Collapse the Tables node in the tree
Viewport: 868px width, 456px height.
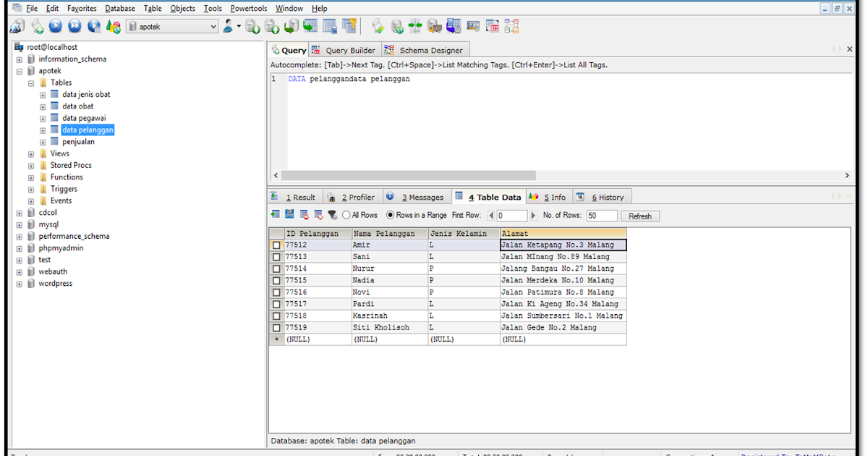point(30,82)
